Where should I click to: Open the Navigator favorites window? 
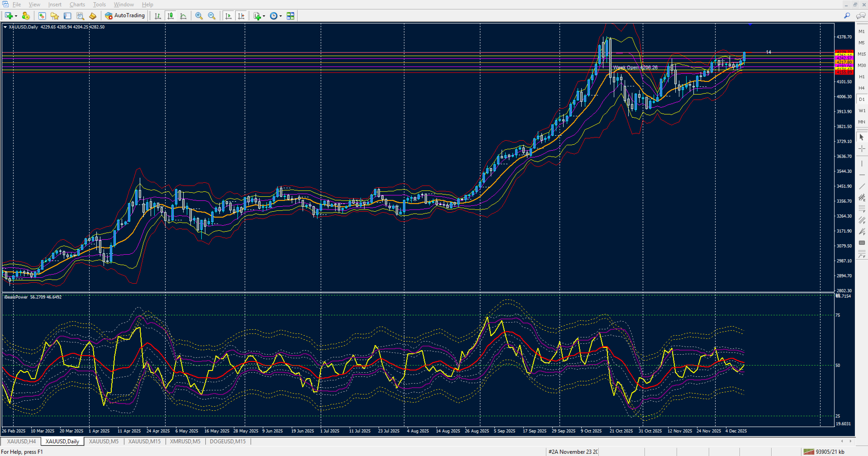[55, 16]
